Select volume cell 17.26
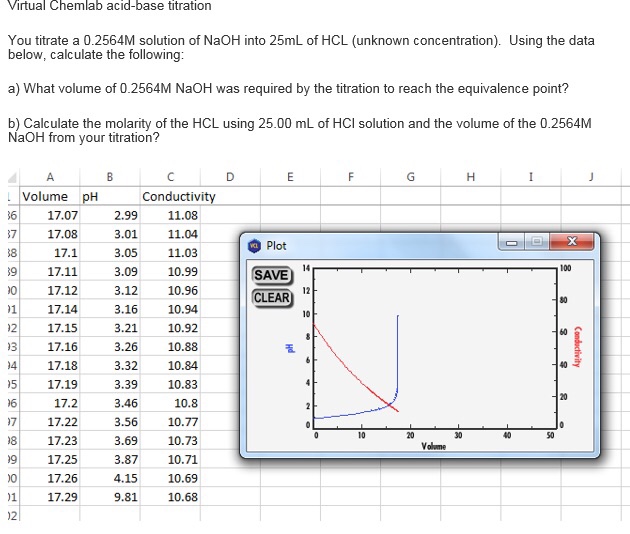The width and height of the screenshot is (630, 534). coord(49,479)
